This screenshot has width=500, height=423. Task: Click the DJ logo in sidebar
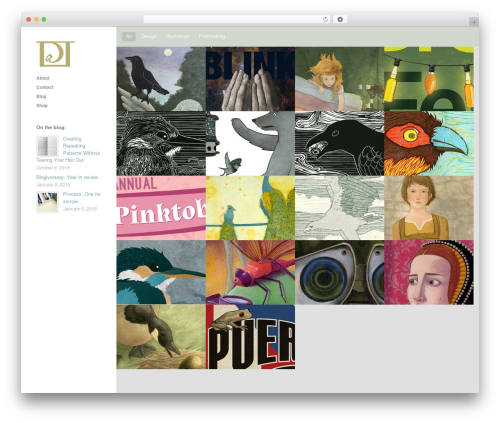point(55,54)
